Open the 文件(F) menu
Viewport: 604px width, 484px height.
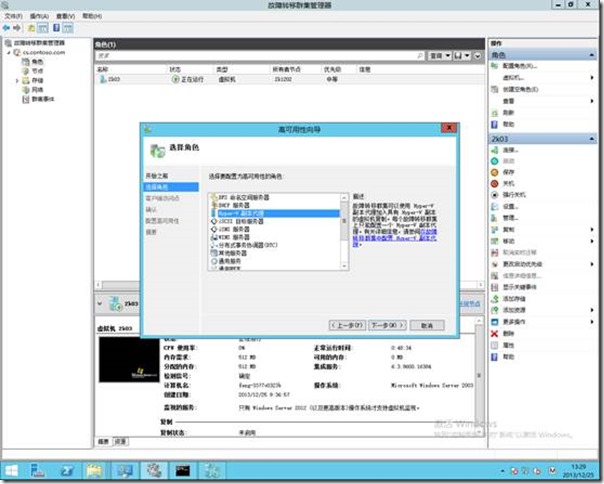(13, 16)
